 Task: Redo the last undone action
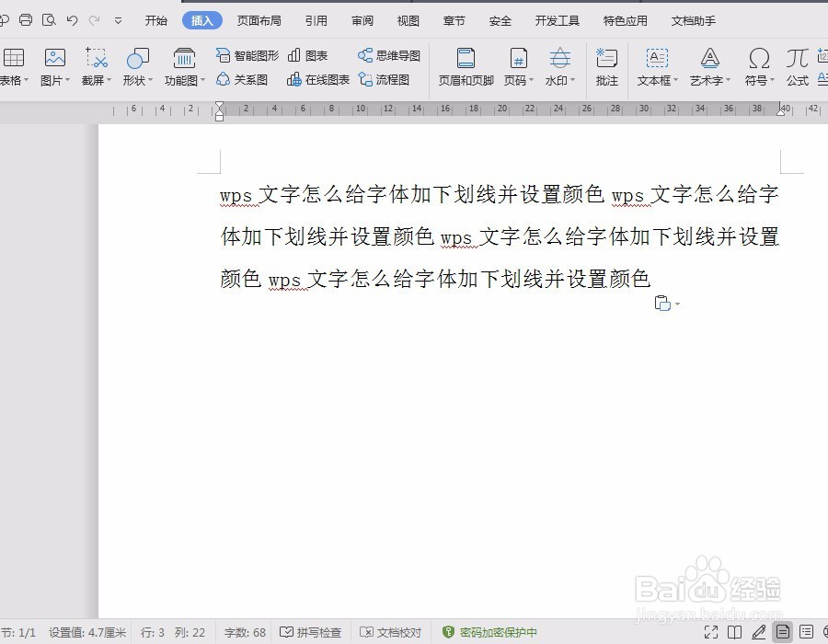pos(95,20)
